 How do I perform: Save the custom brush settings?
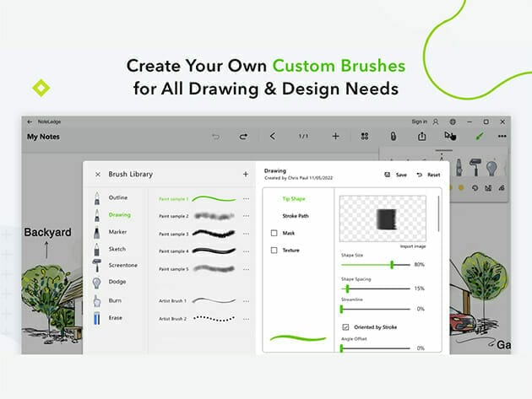[395, 175]
